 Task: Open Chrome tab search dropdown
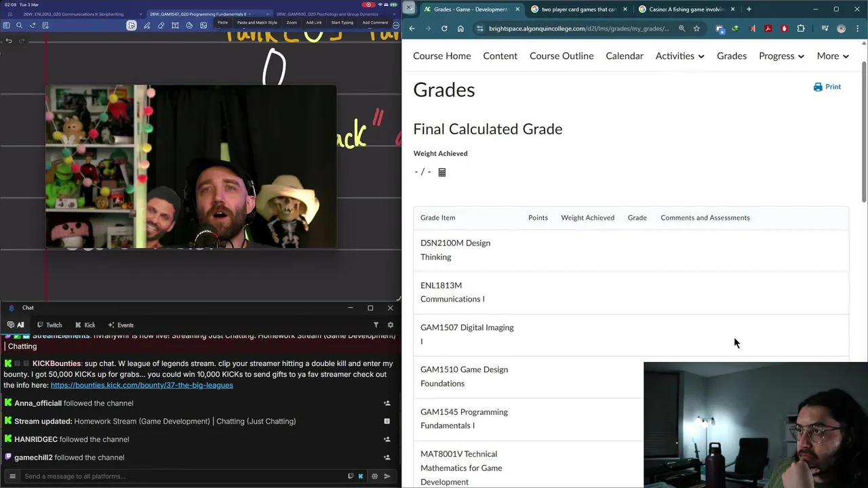pos(409,7)
